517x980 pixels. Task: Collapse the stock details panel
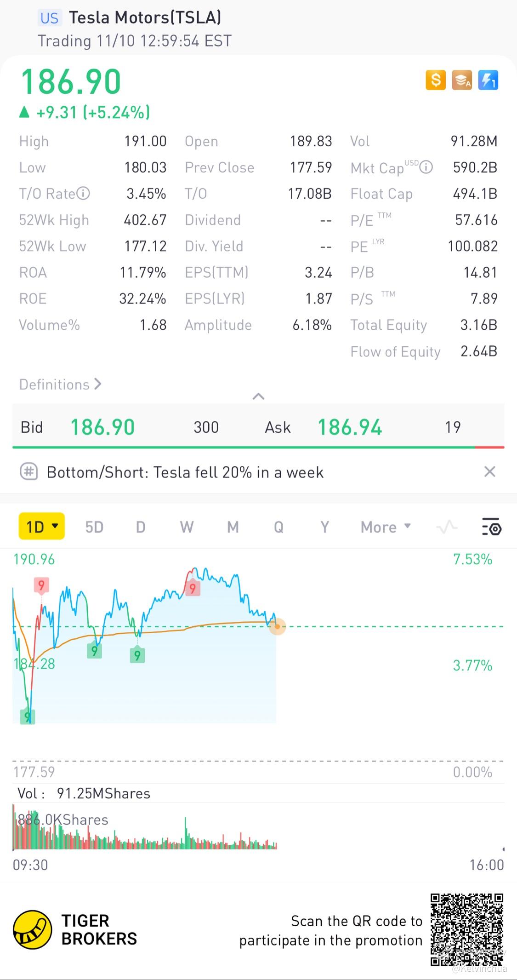258,396
